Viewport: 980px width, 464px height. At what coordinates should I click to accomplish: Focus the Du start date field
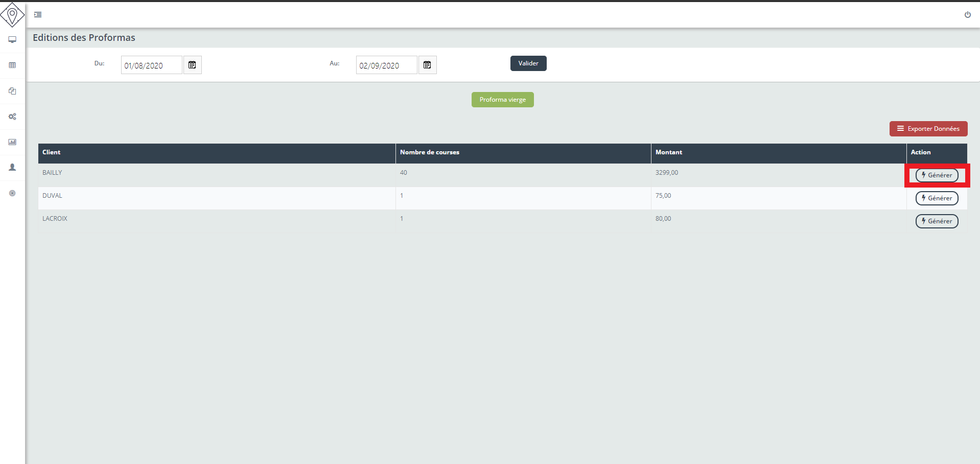(151, 65)
